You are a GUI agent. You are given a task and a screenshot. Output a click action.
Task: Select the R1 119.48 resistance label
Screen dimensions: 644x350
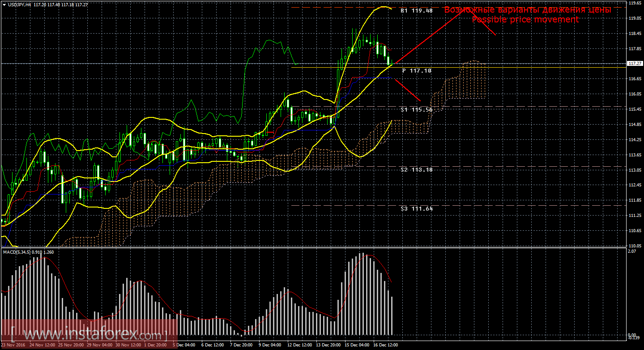[x=416, y=10]
